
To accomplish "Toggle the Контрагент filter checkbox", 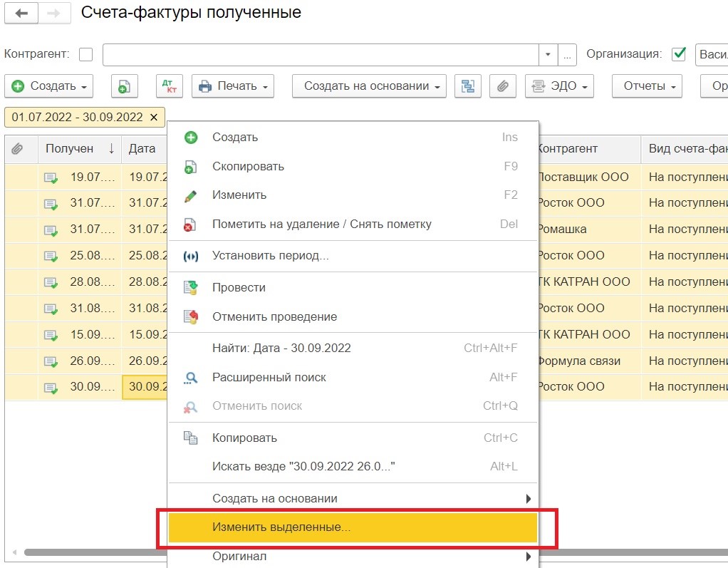I will pyautogui.click(x=86, y=54).
